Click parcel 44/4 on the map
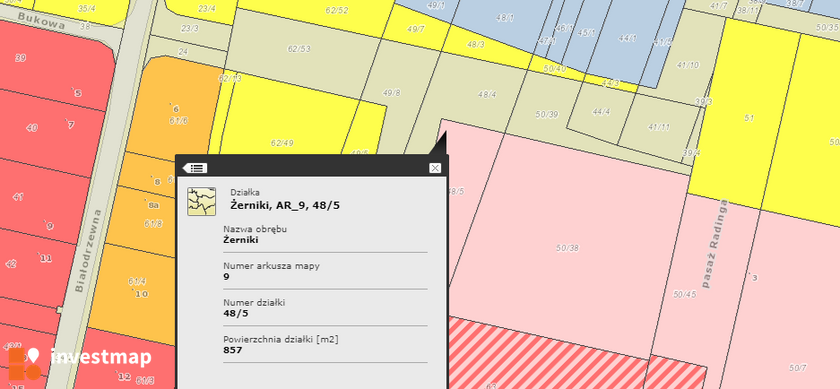The height and width of the screenshot is (389, 840). click(601, 112)
